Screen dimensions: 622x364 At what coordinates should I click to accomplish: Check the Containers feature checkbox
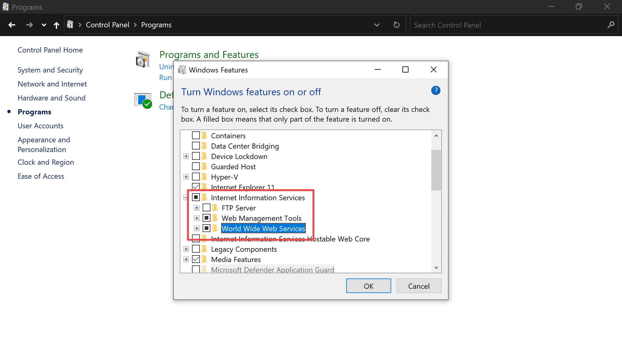click(x=196, y=135)
